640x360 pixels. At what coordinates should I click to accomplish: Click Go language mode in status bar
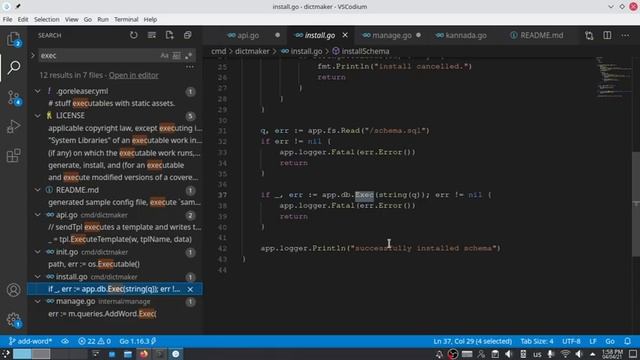click(x=610, y=341)
